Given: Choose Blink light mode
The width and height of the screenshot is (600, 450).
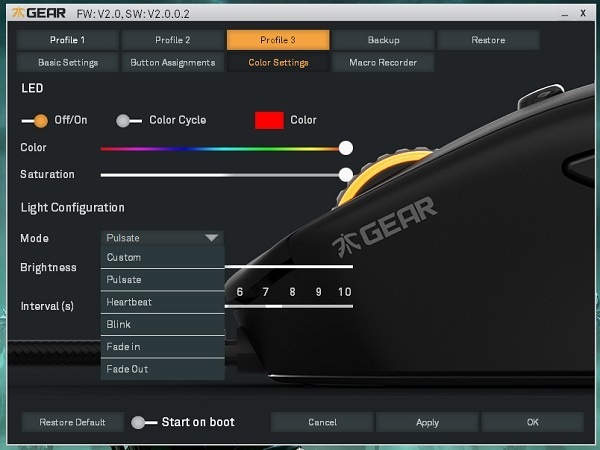Looking at the screenshot, I should (x=163, y=324).
